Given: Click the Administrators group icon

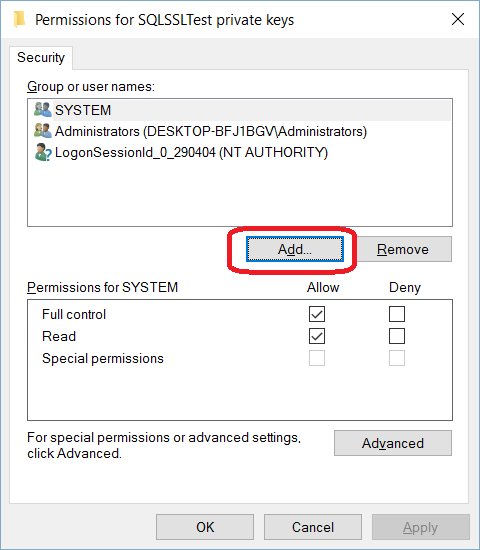Looking at the screenshot, I should (x=43, y=131).
